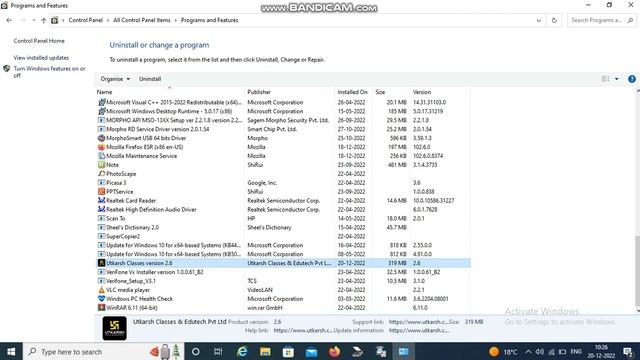Image resolution: width=640 pixels, height=360 pixels.
Task: Click the volume speaker tray icon
Action: point(540,351)
